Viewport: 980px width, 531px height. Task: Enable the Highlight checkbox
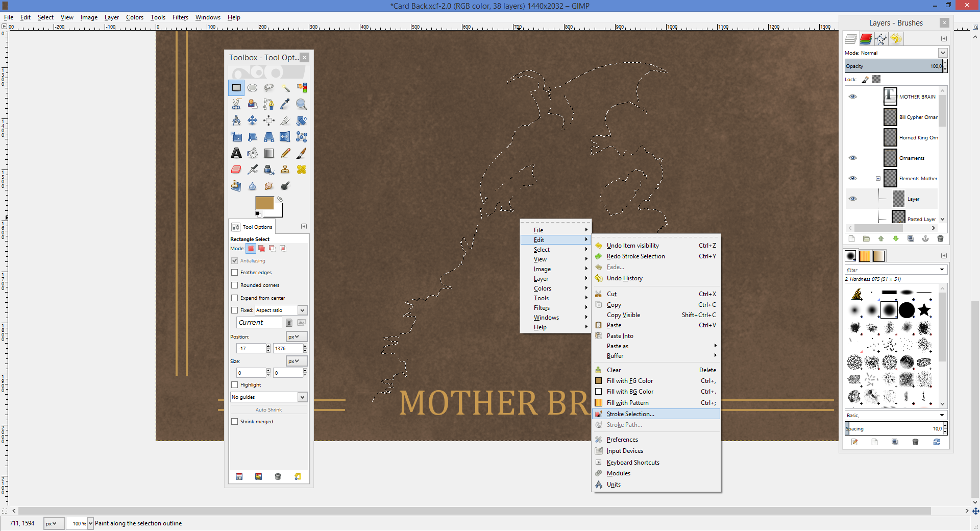pyautogui.click(x=235, y=385)
